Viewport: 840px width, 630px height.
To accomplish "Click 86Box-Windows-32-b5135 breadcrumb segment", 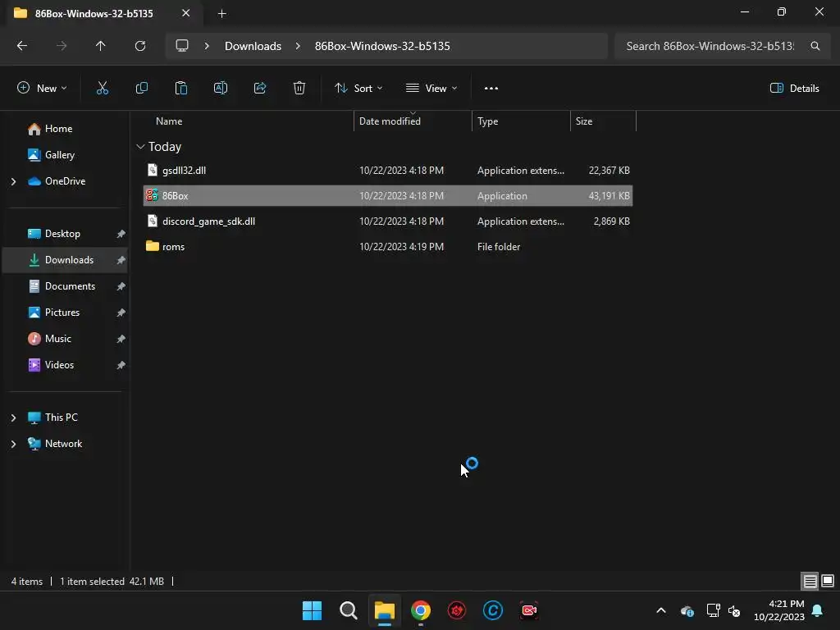I will tap(382, 46).
